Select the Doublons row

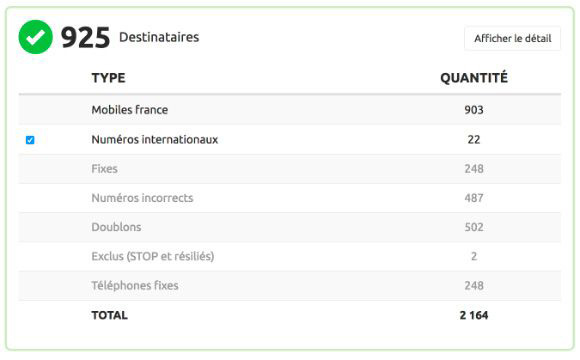tap(290, 227)
